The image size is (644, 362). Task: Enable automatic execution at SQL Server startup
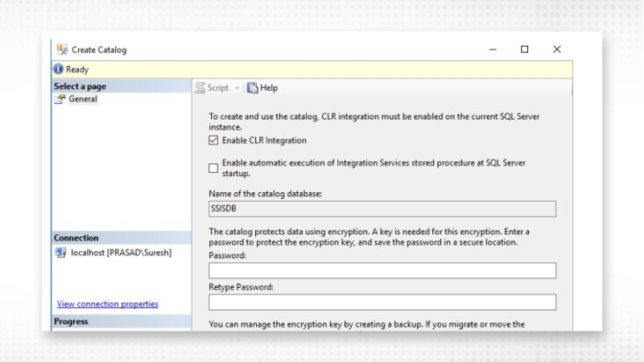pos(213,168)
